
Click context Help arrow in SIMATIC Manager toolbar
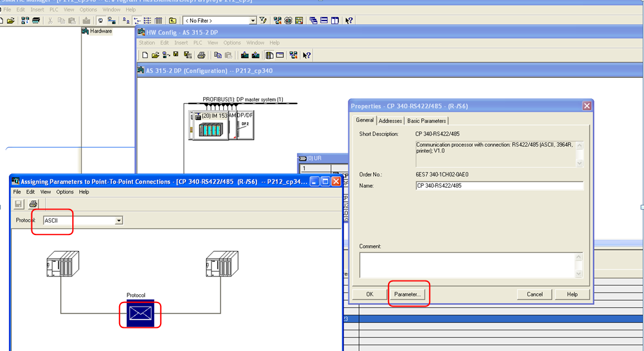click(349, 21)
